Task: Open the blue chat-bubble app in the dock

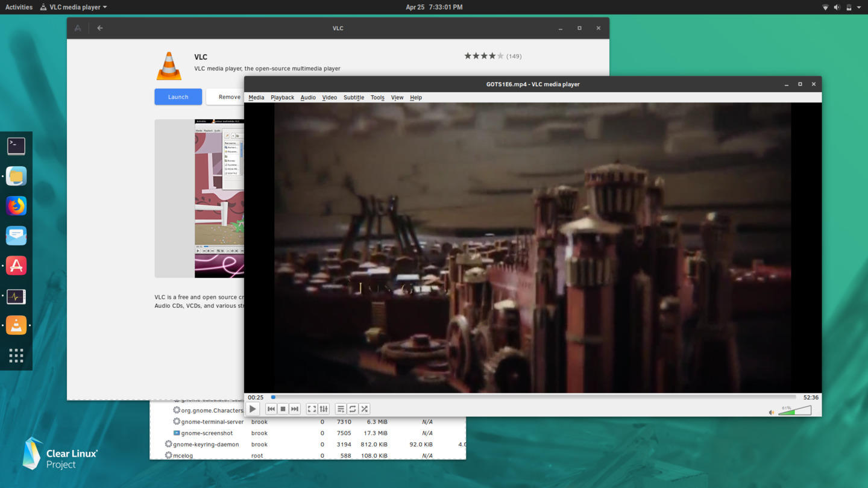Action: click(x=16, y=236)
